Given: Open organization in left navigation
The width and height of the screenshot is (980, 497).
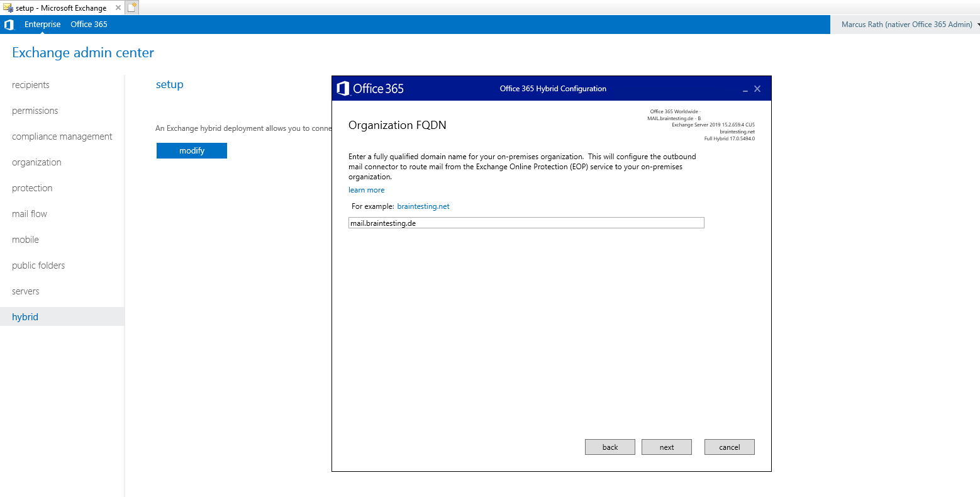Looking at the screenshot, I should pyautogui.click(x=36, y=162).
